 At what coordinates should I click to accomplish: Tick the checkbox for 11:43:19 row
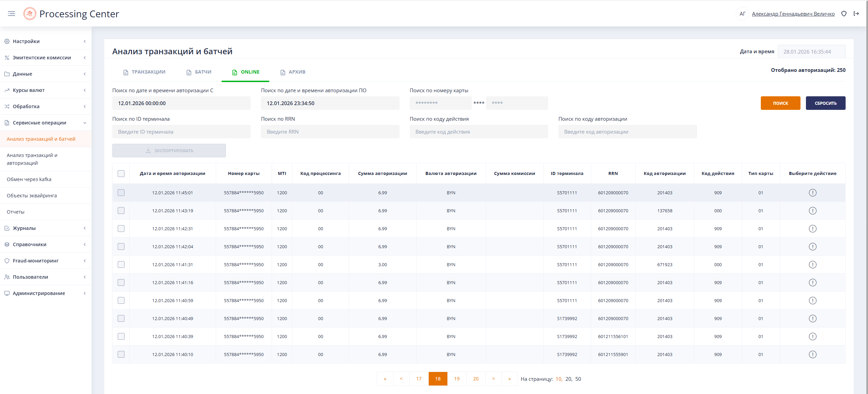[x=121, y=211]
